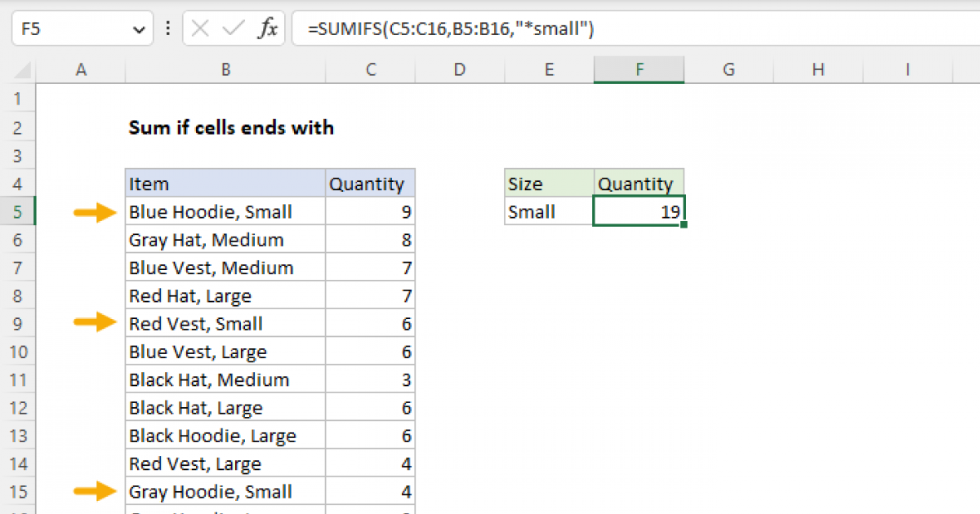Click the title Sum if cells ends with
The height and width of the screenshot is (514, 980).
pyautogui.click(x=231, y=128)
